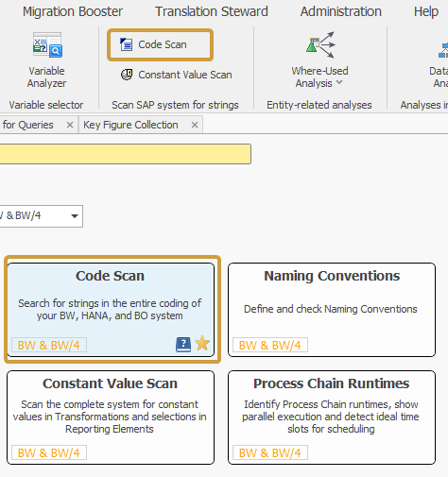Click the Constant Value Scan clock icon

tap(127, 75)
